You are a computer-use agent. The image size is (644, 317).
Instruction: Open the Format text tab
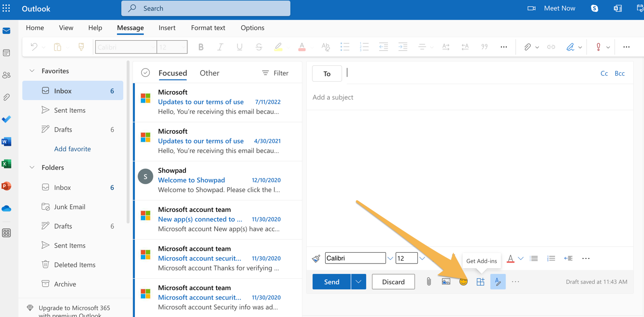208,28
